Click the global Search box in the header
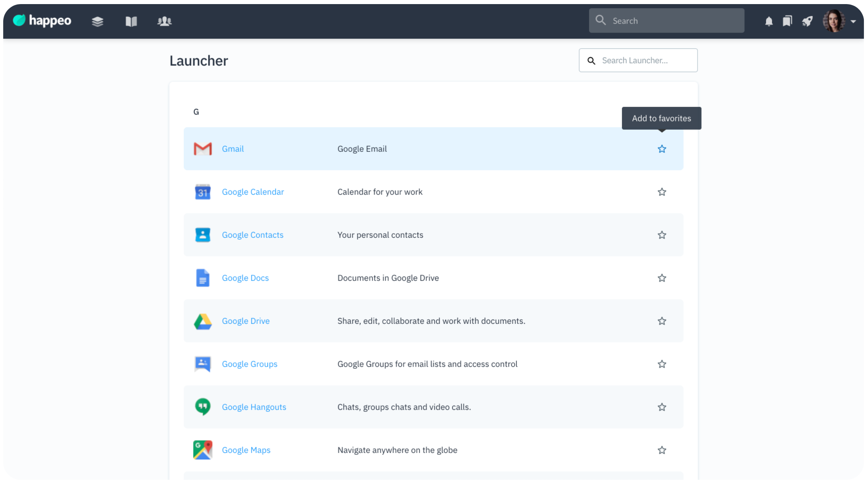Viewport: 868px width, 483px height. pos(673,21)
